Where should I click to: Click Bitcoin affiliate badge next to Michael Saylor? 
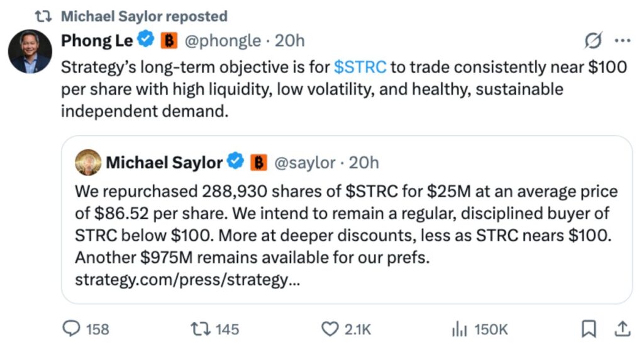(x=258, y=162)
